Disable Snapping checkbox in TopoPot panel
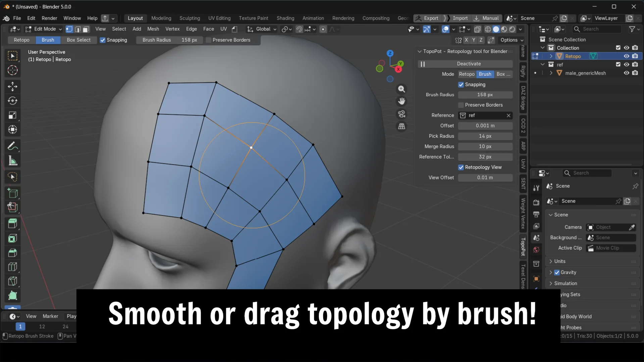 click(461, 84)
